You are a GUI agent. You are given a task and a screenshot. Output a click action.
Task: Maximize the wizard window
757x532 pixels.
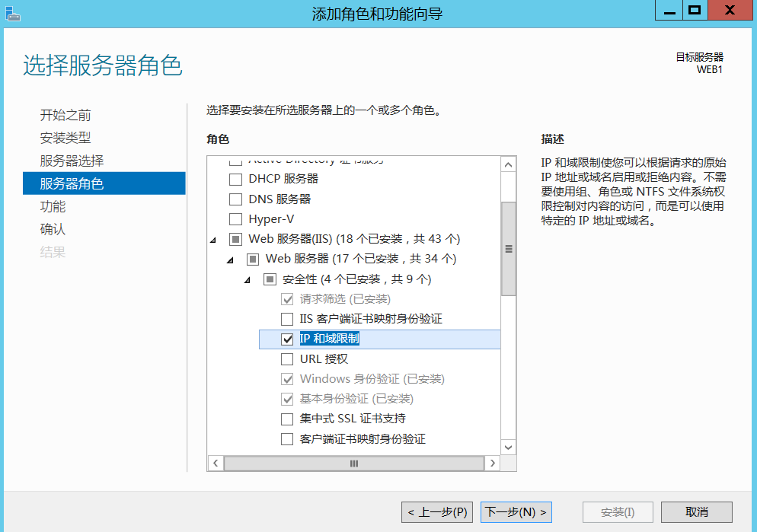coord(695,10)
